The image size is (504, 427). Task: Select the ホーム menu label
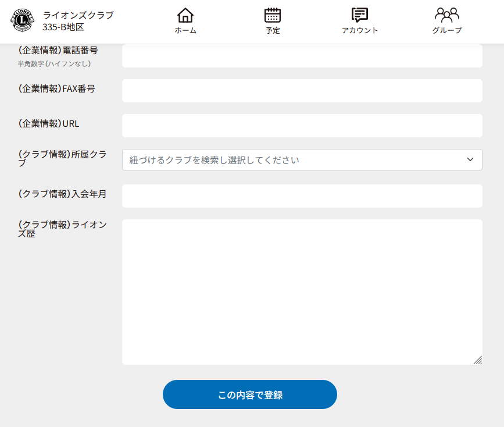point(185,31)
